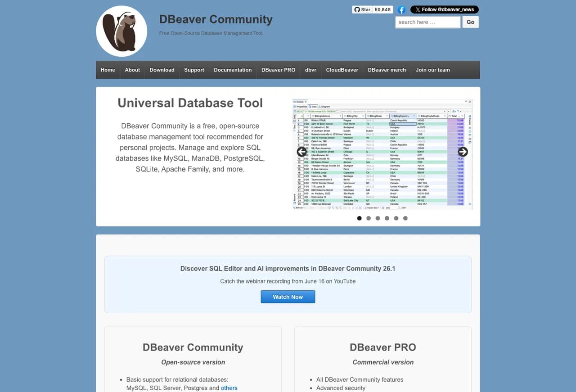
Task: Click the DBeaver Community site title
Action: [216, 19]
